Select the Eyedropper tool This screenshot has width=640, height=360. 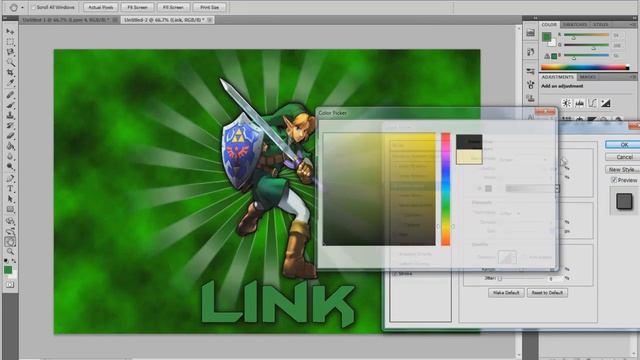10,83
